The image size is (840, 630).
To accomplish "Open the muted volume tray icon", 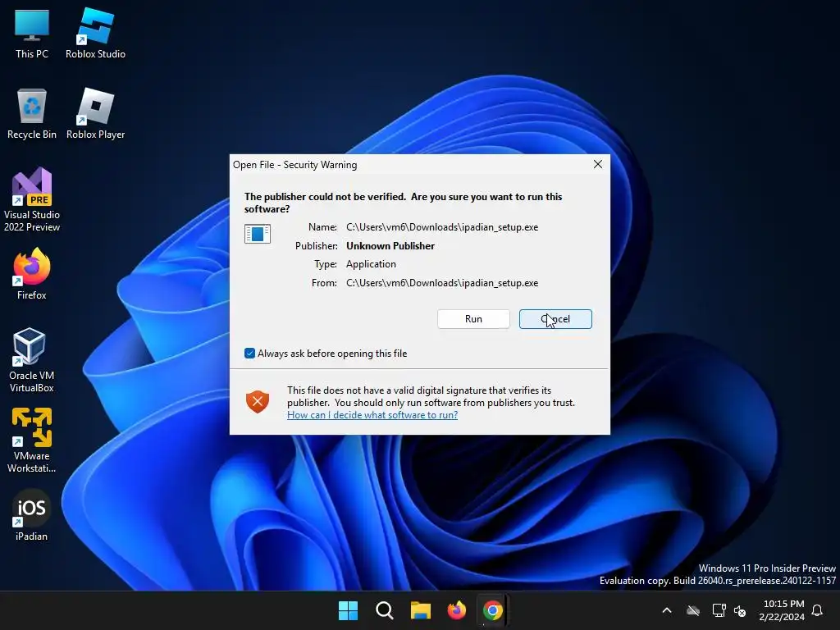I will tap(741, 610).
